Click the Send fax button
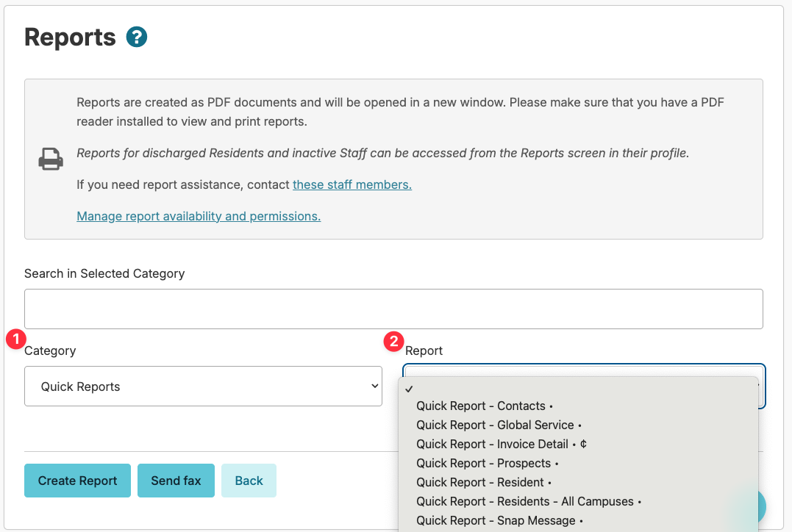 tap(176, 481)
